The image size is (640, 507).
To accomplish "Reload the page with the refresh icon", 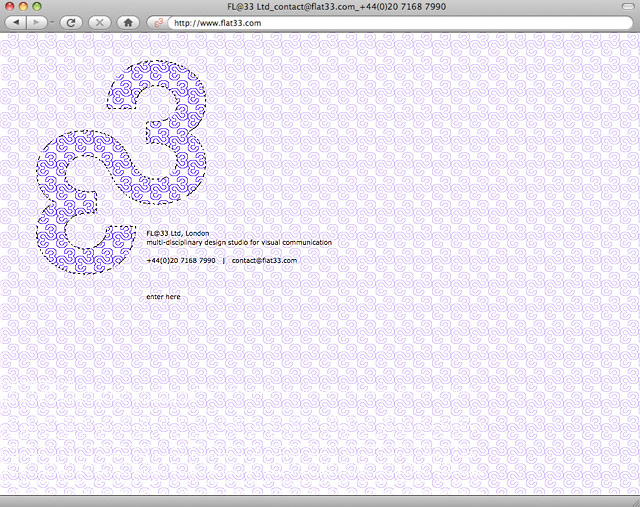I will click(x=71, y=22).
